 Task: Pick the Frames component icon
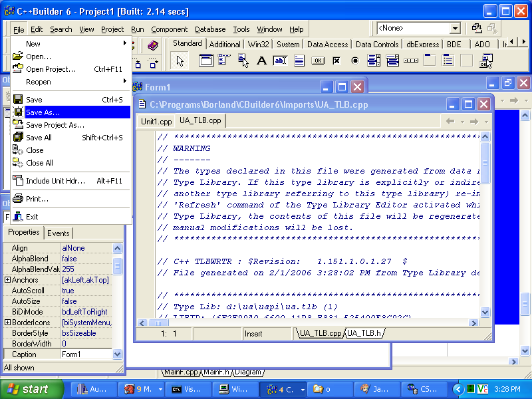tap(205, 61)
